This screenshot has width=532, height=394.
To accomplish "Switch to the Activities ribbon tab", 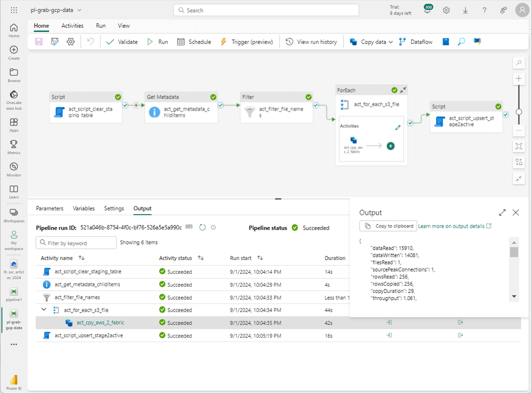I will coord(72,26).
